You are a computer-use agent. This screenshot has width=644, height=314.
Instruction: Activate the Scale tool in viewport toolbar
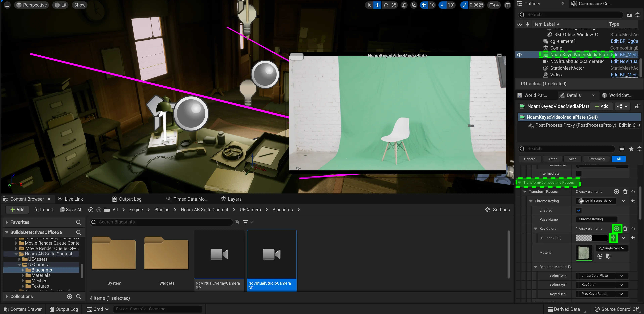point(394,5)
